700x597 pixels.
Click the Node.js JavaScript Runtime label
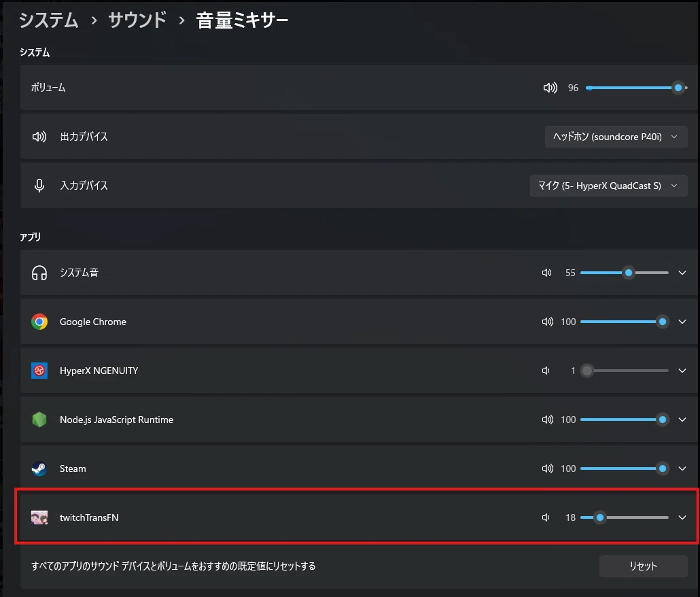click(x=116, y=420)
